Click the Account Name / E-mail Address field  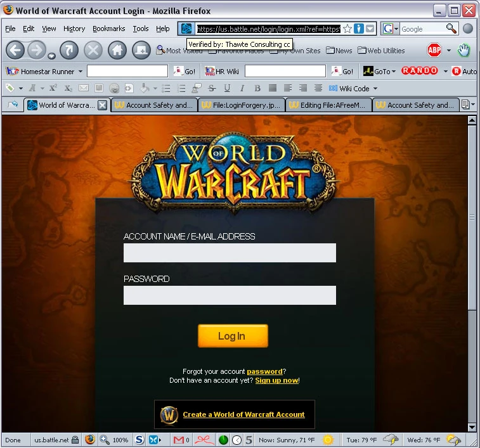coord(230,253)
